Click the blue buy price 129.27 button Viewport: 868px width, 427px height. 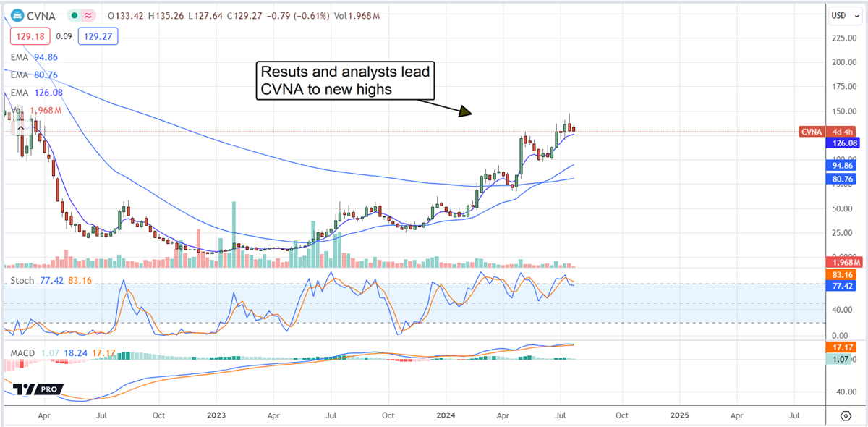[98, 35]
